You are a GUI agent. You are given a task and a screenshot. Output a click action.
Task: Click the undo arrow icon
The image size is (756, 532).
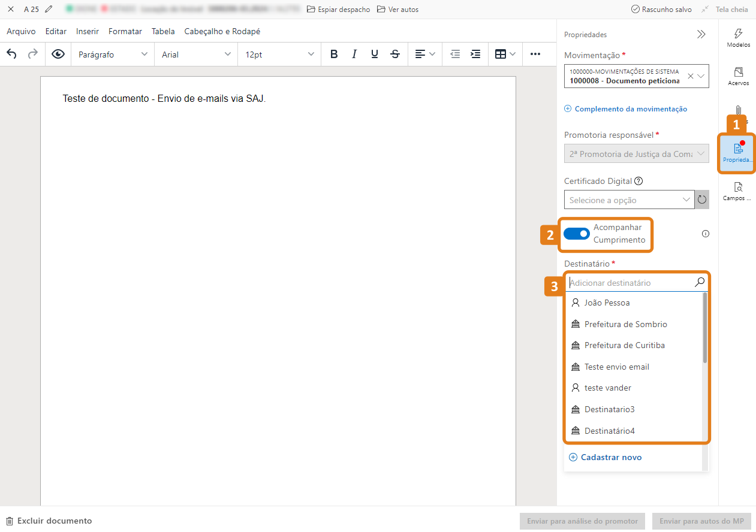click(x=11, y=54)
